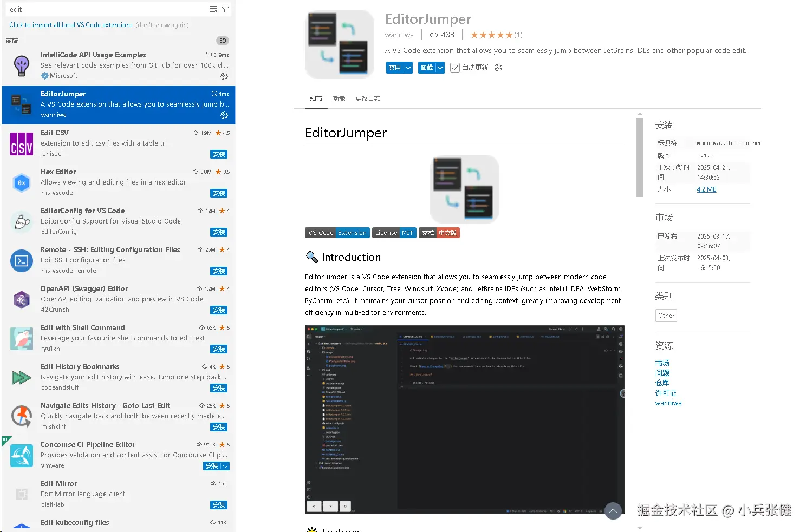This screenshot has width=806, height=532.
Task: Select the Hex Editor extension icon
Action: click(x=22, y=183)
